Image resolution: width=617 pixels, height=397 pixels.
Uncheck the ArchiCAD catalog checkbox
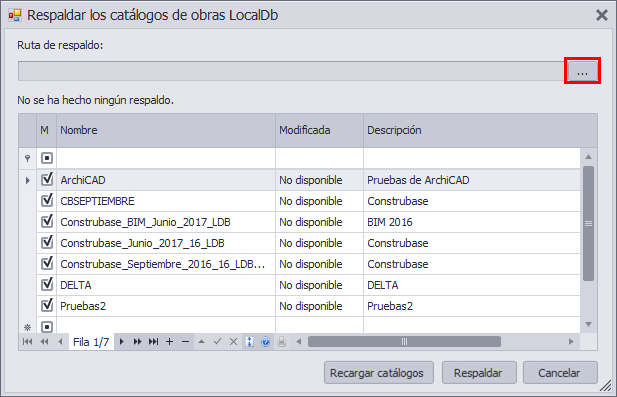[47, 179]
